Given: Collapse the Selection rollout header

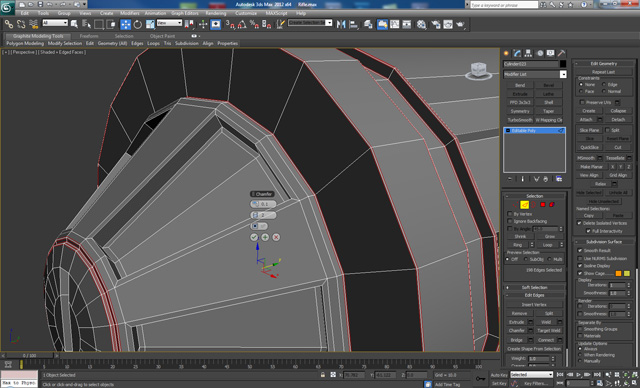Looking at the screenshot, I should (x=535, y=196).
